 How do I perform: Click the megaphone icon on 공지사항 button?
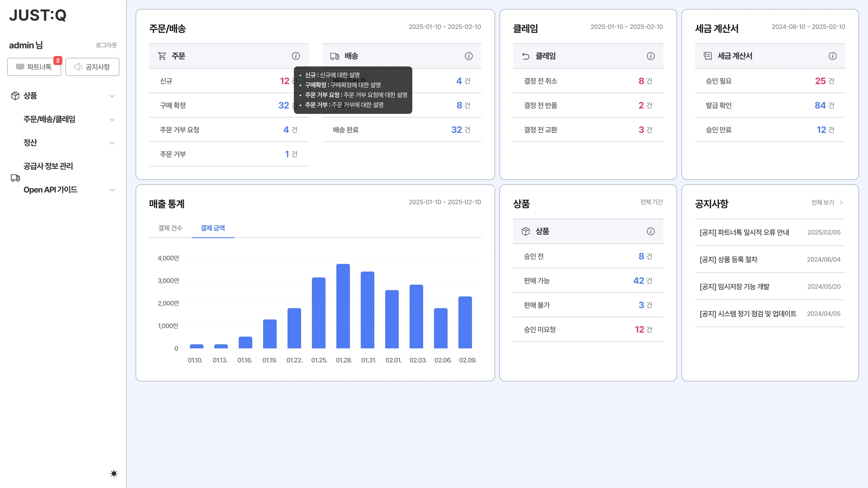click(x=78, y=67)
